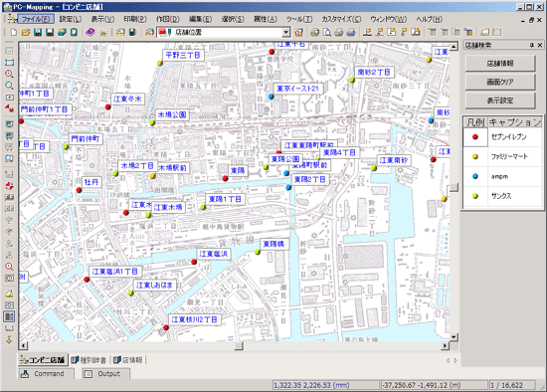Open the カスタマイズ(C) menu

pos(341,19)
